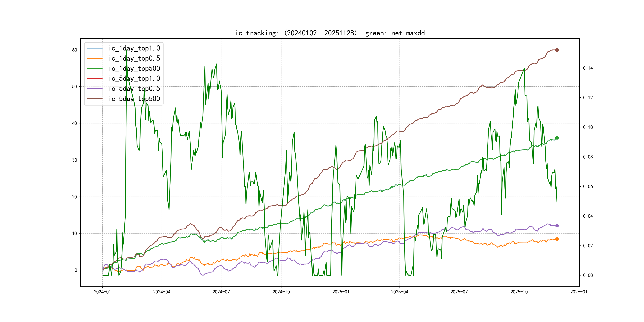Click the ic_1day_top1.0 legend label
The height and width of the screenshot is (322, 644).
click(x=134, y=48)
